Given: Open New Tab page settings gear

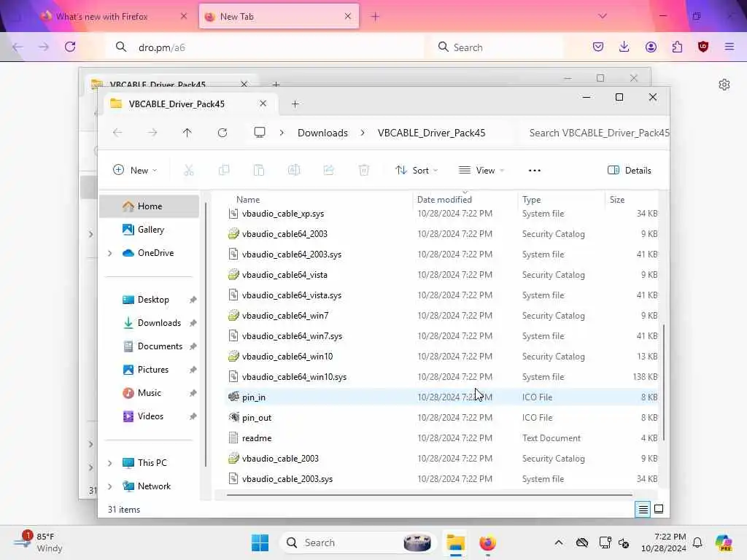Looking at the screenshot, I should pyautogui.click(x=724, y=85).
